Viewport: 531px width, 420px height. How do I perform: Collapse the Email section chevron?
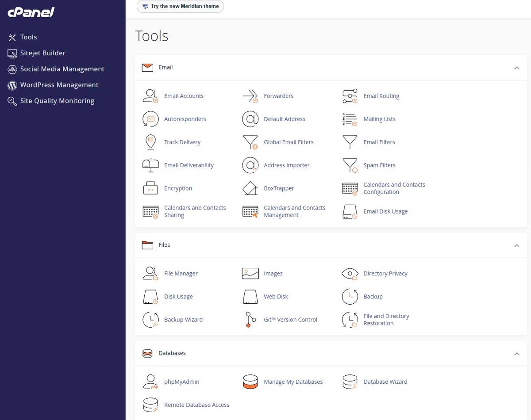point(516,68)
